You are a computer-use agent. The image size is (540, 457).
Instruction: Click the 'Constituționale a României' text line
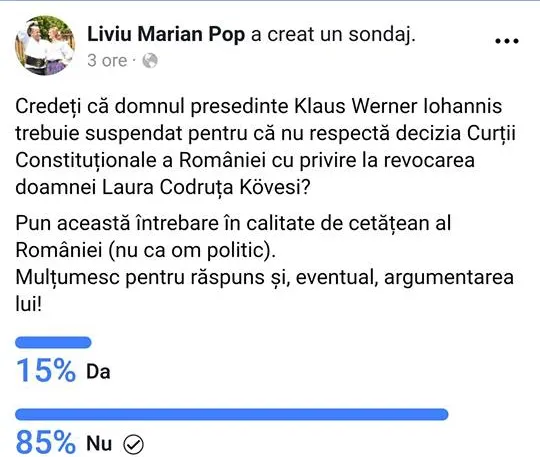pos(245,161)
